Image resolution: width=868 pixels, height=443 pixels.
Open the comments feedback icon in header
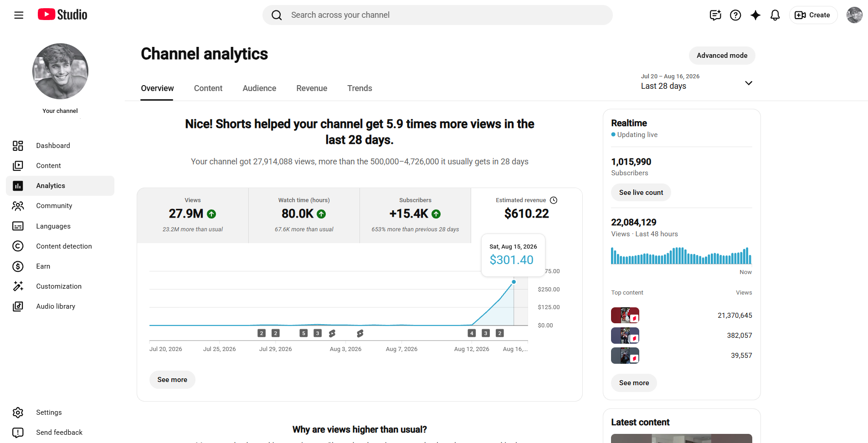click(715, 15)
